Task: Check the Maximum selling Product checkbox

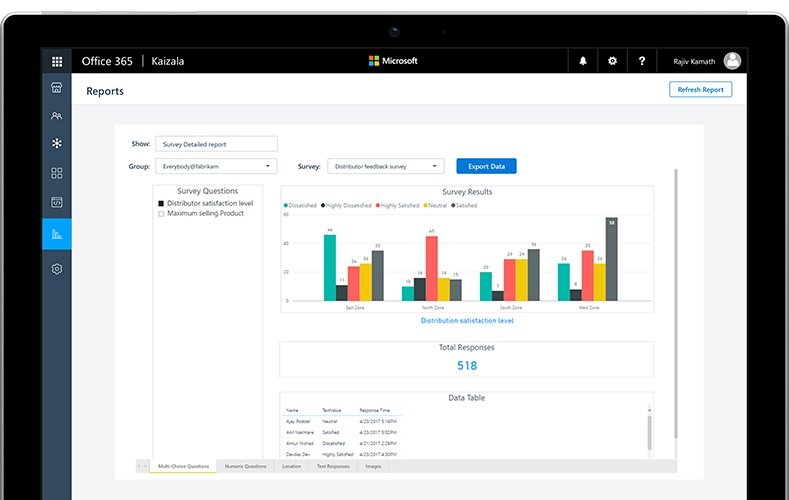Action: 161,213
